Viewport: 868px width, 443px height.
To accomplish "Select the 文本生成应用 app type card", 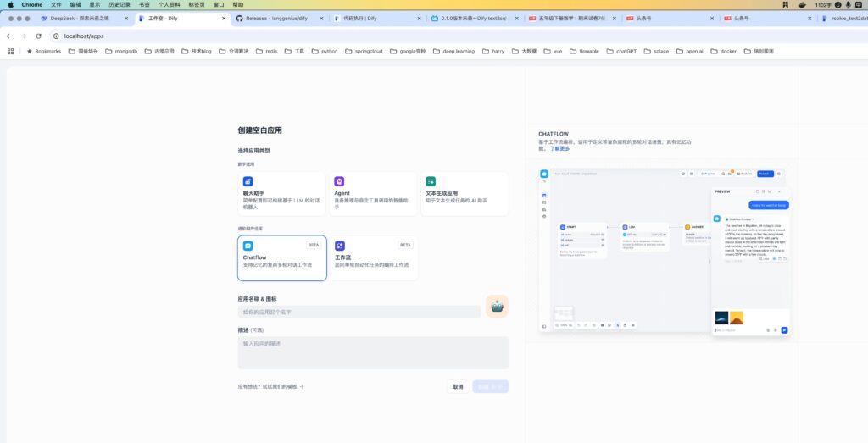I will (x=464, y=194).
